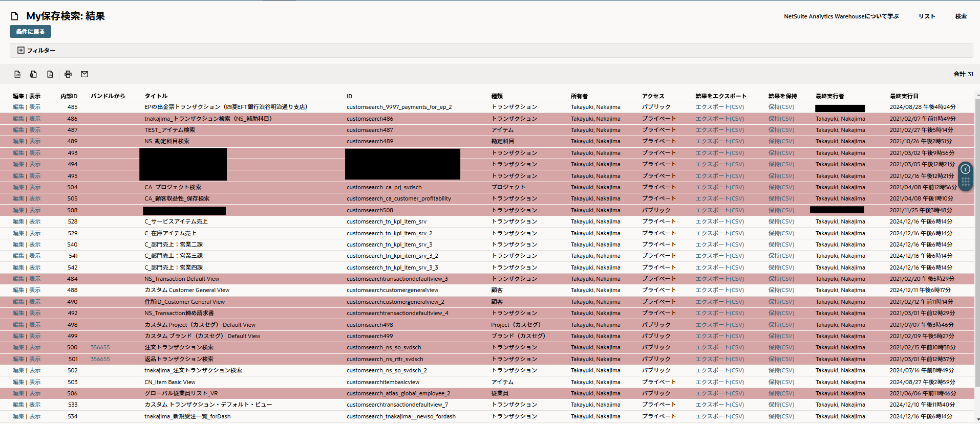Click 保持(CSV) for the customsearch486 row
980x424 pixels.
pos(781,119)
